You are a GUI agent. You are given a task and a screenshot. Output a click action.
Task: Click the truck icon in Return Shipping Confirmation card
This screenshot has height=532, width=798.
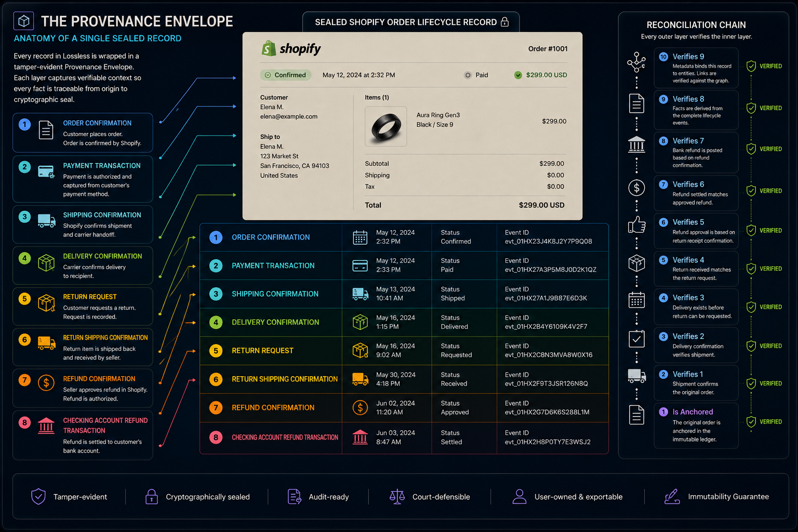click(x=47, y=343)
